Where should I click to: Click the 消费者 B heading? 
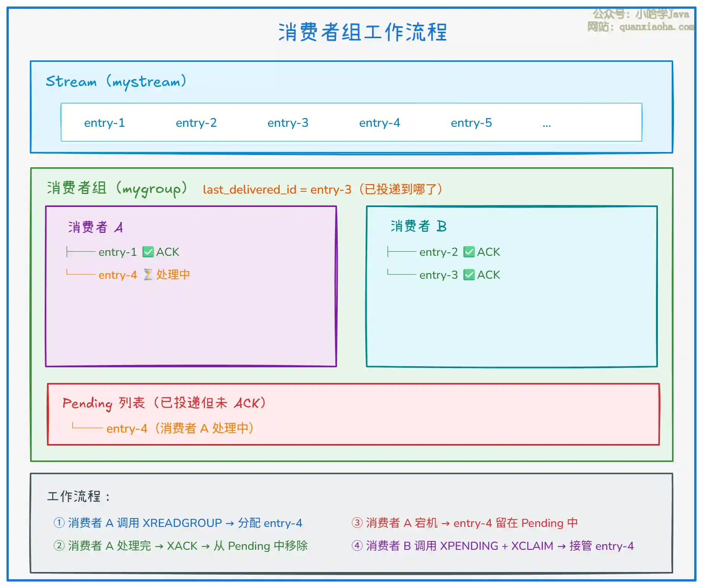(418, 226)
